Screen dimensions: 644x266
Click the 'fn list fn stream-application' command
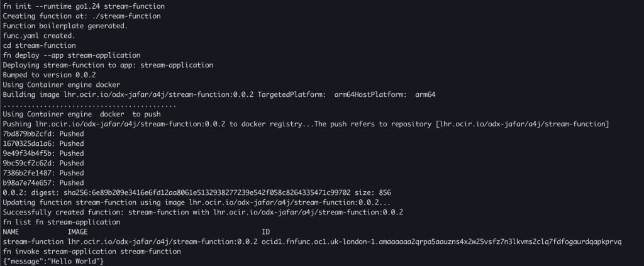tap(61, 222)
